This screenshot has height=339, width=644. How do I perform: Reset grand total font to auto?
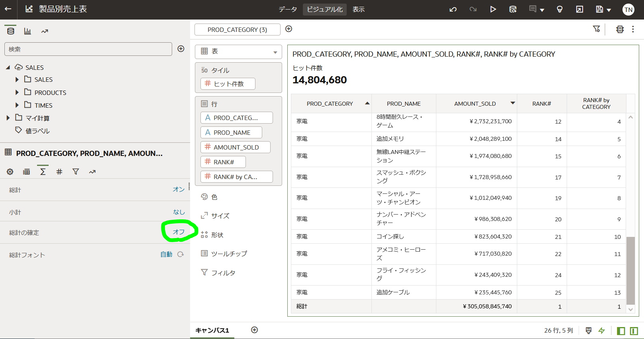(181, 254)
